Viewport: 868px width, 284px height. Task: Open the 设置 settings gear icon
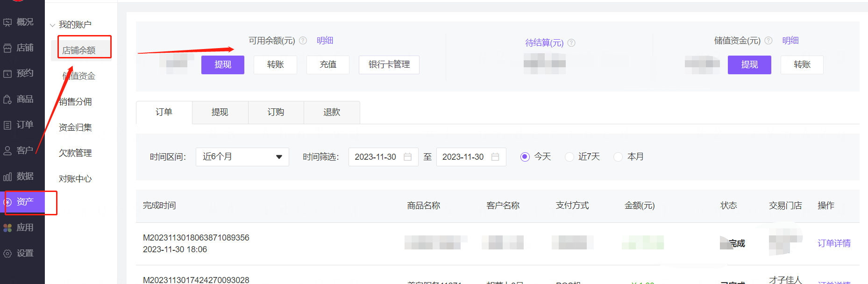pyautogui.click(x=7, y=253)
